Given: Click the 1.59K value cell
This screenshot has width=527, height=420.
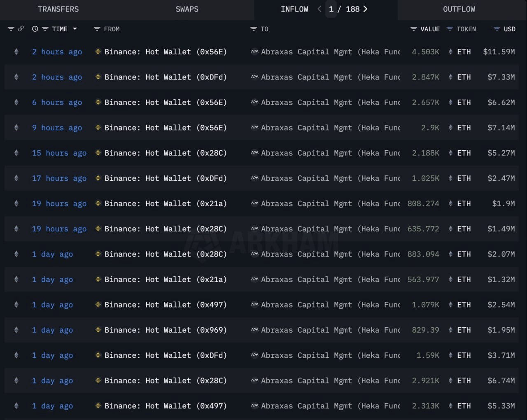Looking at the screenshot, I should (428, 355).
